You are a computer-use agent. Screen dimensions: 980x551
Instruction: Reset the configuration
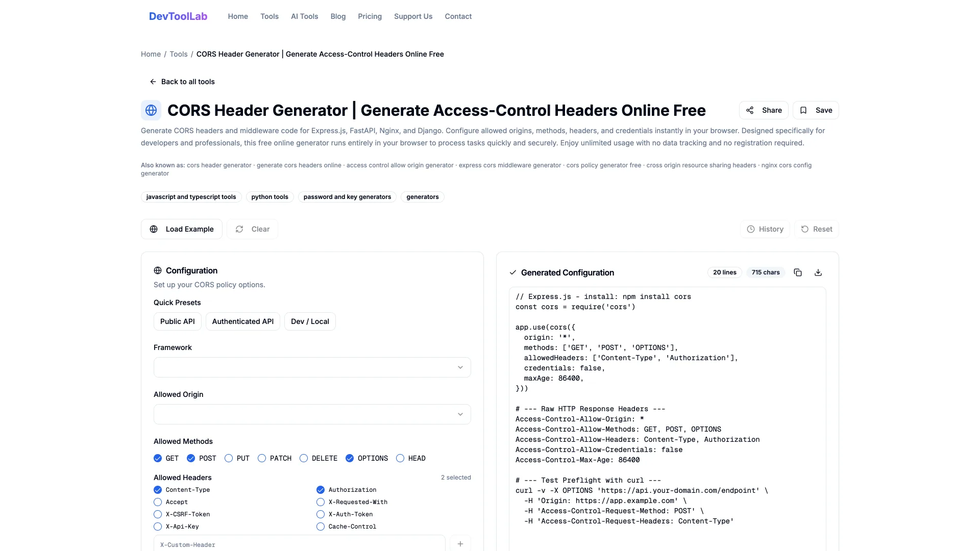click(x=816, y=229)
